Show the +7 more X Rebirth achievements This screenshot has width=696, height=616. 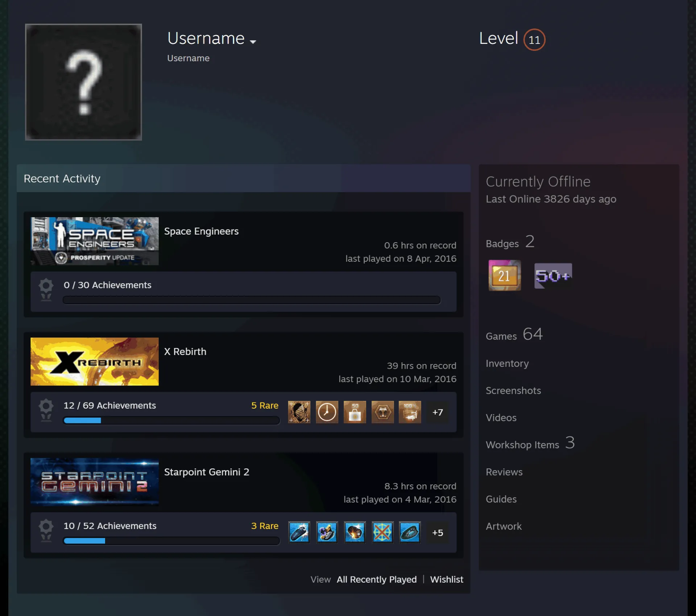click(438, 412)
